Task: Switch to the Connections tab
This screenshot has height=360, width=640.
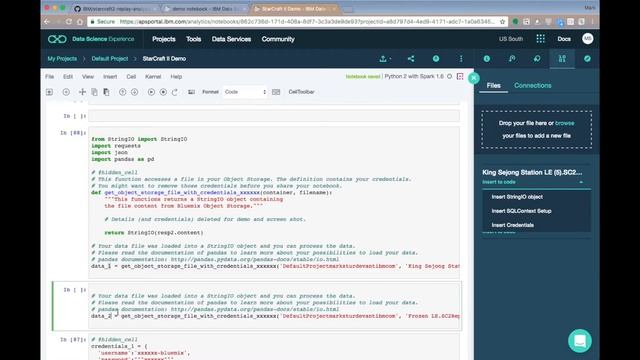Action: [533, 85]
